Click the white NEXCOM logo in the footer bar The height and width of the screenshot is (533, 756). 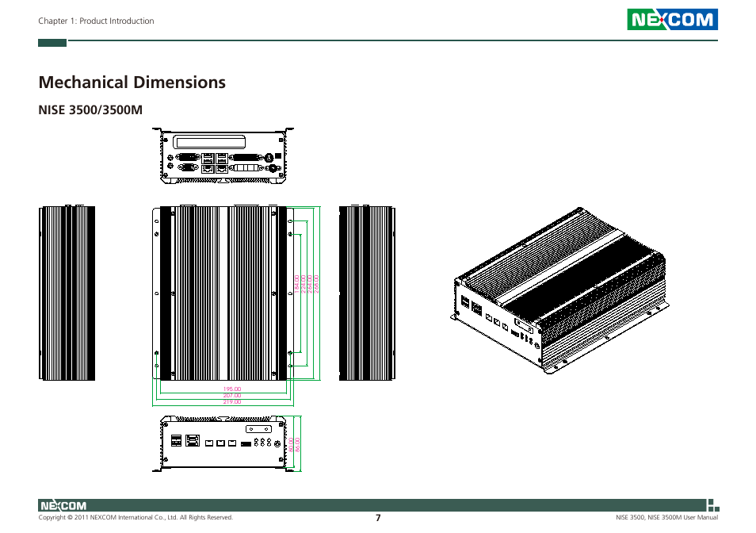[63, 506]
